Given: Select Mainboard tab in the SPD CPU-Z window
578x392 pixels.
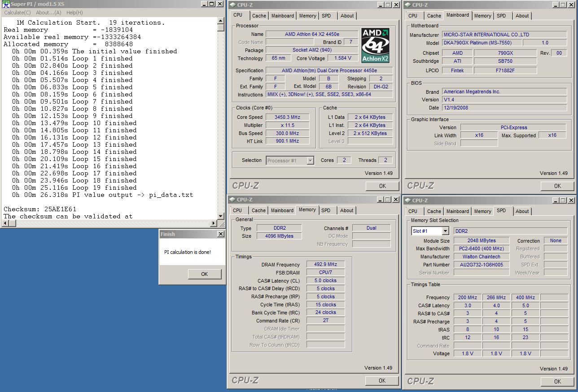Looking at the screenshot, I should pos(458,211).
